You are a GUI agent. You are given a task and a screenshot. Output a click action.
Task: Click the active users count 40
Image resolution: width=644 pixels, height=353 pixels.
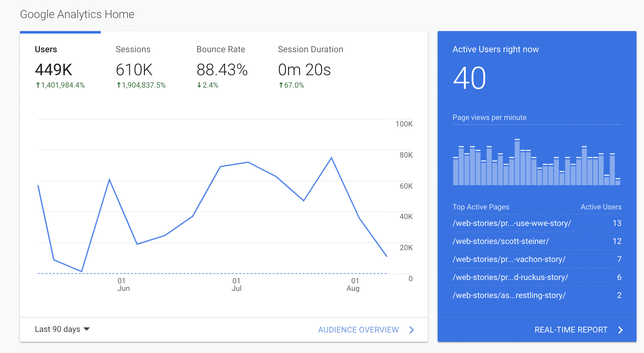click(469, 78)
